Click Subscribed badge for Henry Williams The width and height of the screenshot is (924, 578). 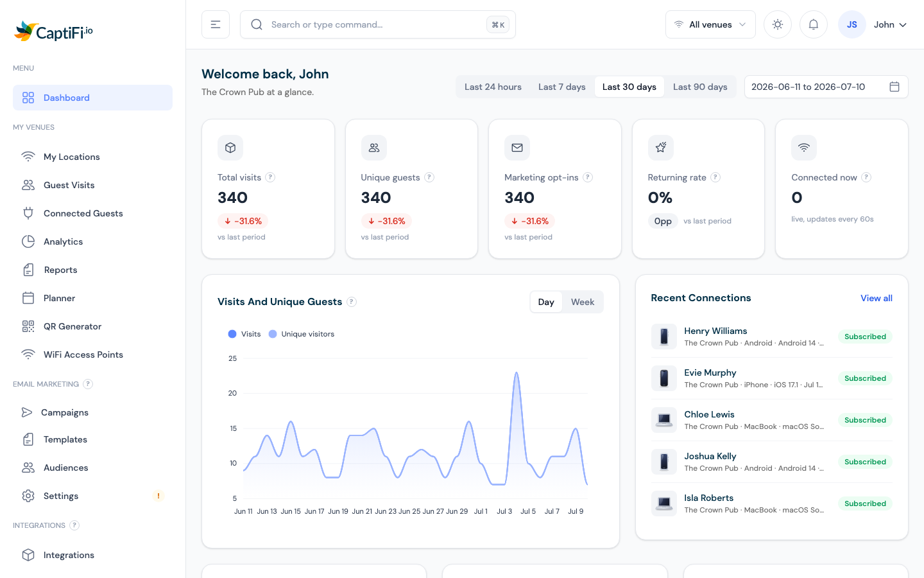click(x=865, y=337)
